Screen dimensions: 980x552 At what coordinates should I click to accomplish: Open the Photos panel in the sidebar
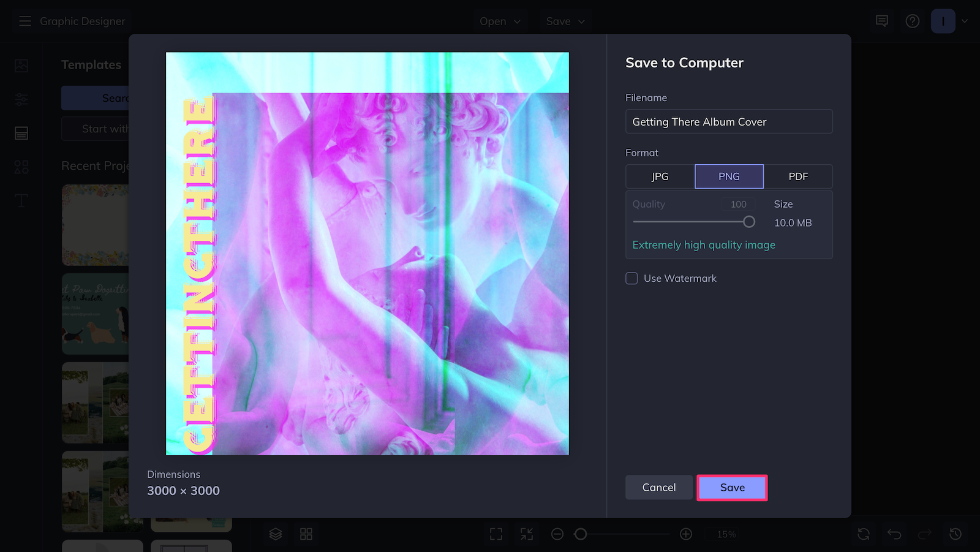tap(21, 65)
